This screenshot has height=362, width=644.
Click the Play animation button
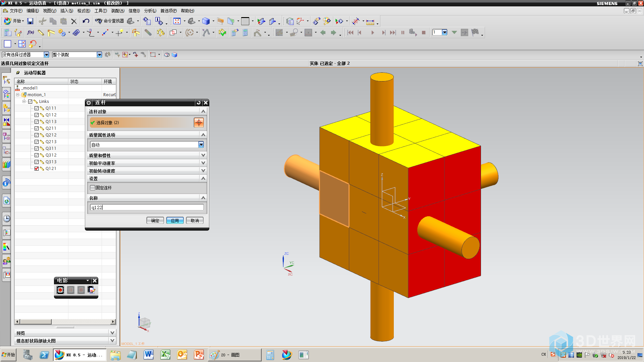tap(372, 33)
